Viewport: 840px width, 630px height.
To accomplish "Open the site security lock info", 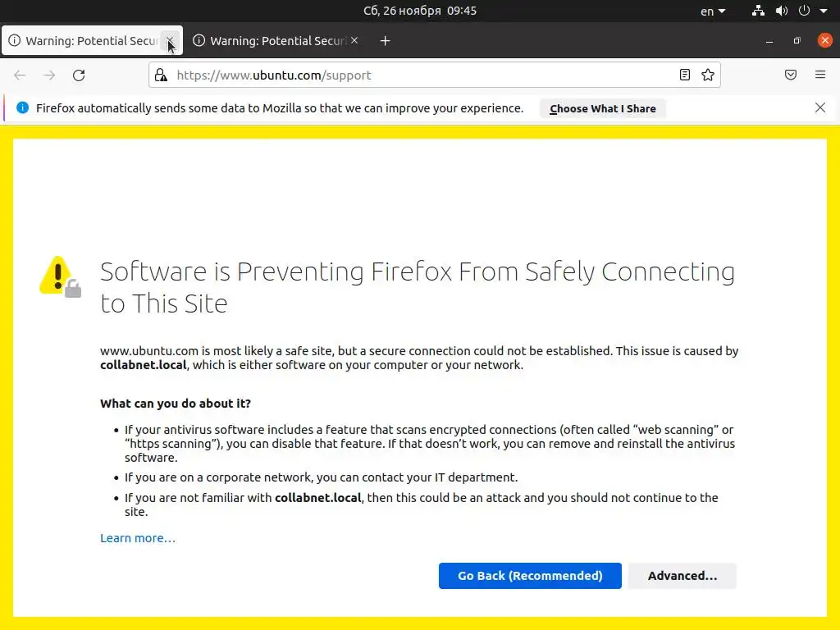I will (x=161, y=75).
